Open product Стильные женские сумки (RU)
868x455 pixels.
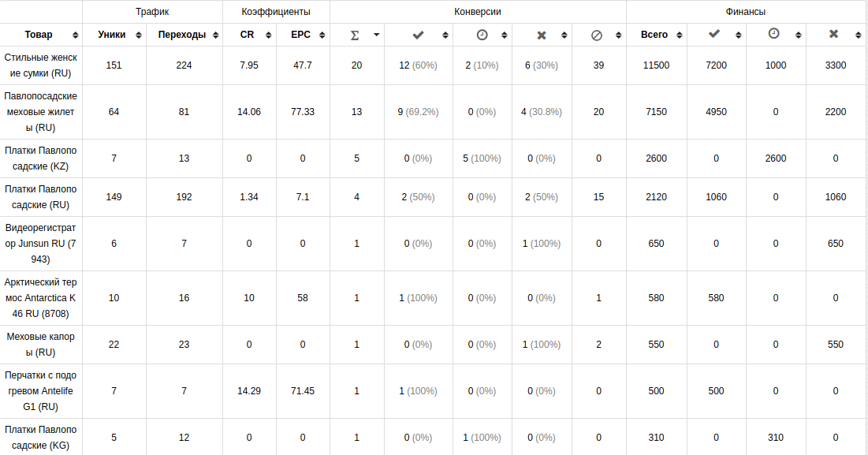click(41, 65)
